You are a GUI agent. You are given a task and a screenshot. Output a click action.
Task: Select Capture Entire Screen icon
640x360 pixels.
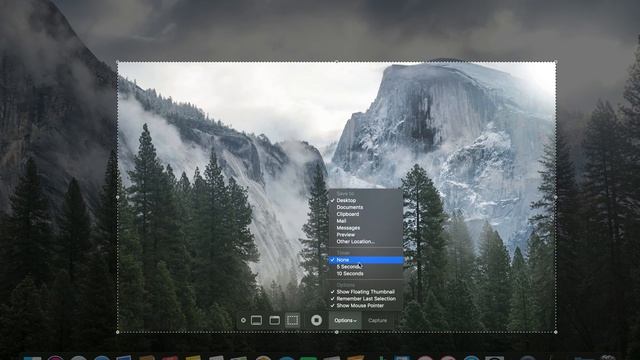(x=256, y=320)
